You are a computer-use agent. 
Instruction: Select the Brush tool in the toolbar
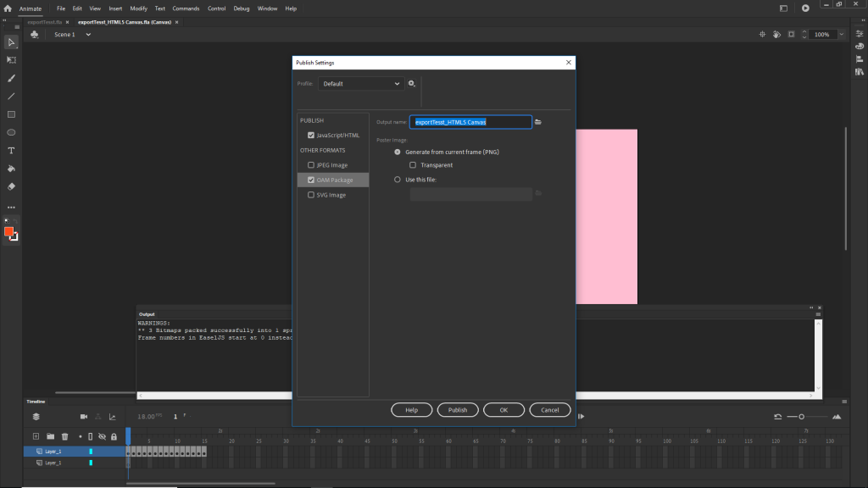coord(12,78)
